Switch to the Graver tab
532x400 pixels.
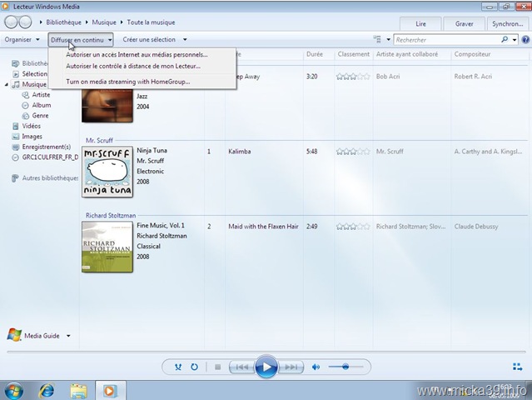pyautogui.click(x=464, y=24)
